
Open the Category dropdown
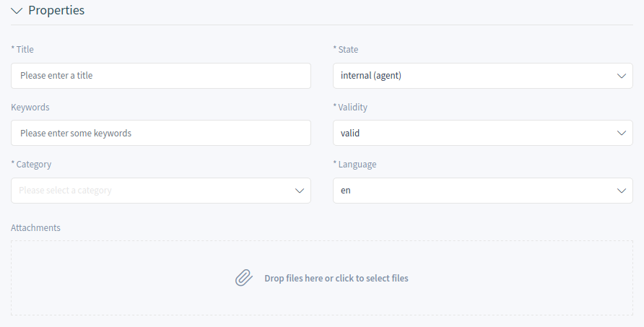pos(161,191)
